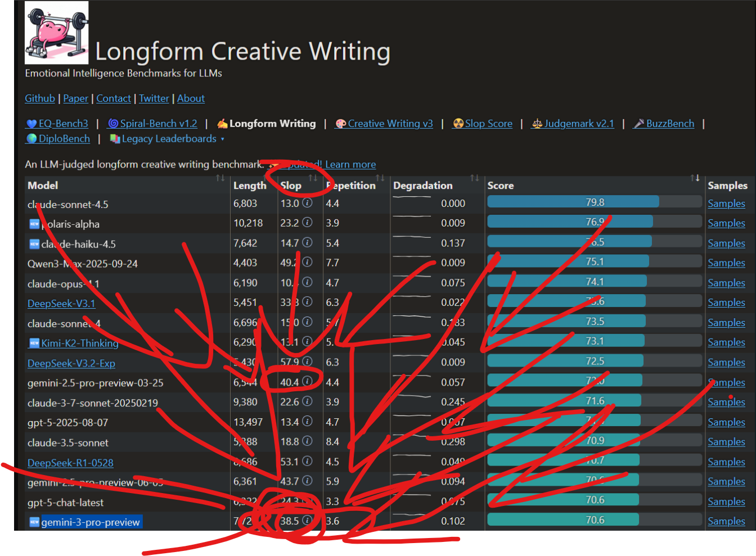Image resolution: width=756 pixels, height=556 pixels.
Task: Sort the table by Model column
Action: click(220, 178)
